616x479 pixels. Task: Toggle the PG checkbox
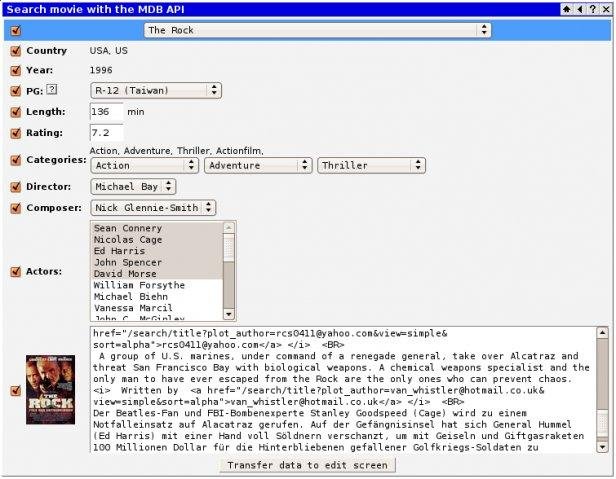[x=16, y=91]
